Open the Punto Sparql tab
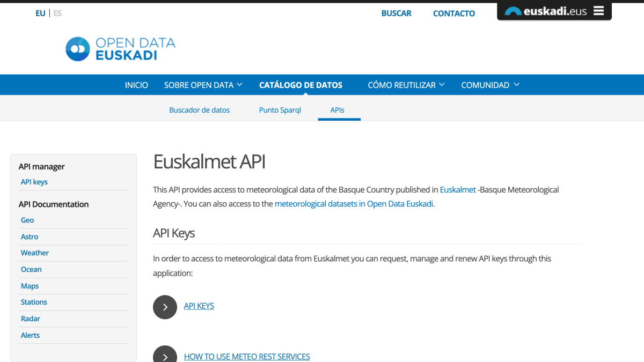 (x=280, y=110)
